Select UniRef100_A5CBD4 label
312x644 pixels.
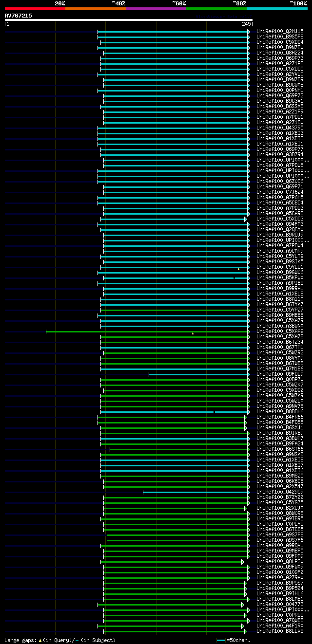[x=280, y=202]
